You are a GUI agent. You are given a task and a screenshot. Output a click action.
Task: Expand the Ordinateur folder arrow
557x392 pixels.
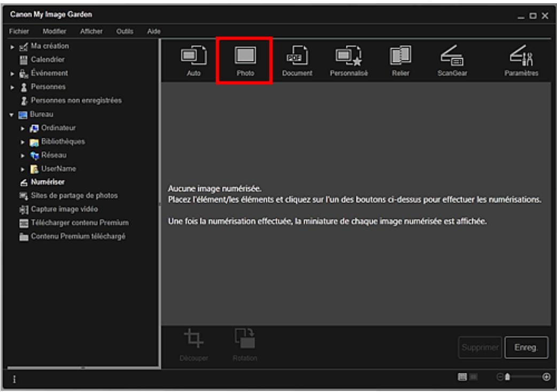point(22,128)
